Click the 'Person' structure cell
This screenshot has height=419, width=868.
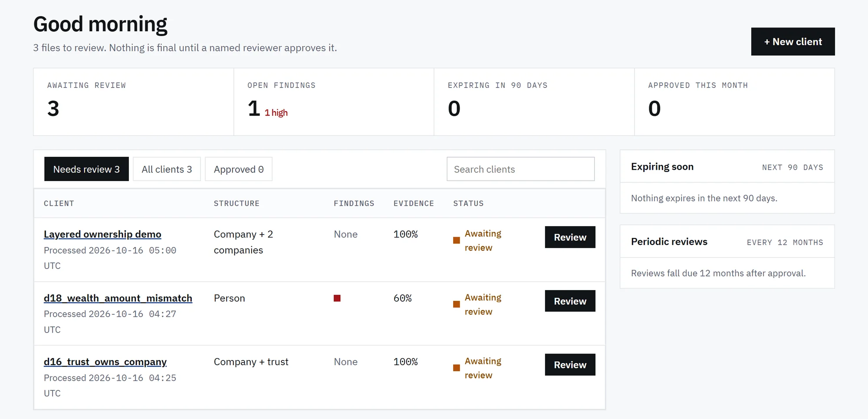coord(230,298)
